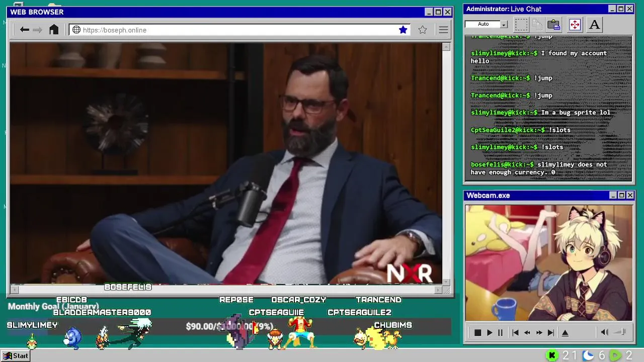This screenshot has height=362, width=644.
Task: Click the browser vertical scrollbar up arrow
Action: (x=446, y=47)
